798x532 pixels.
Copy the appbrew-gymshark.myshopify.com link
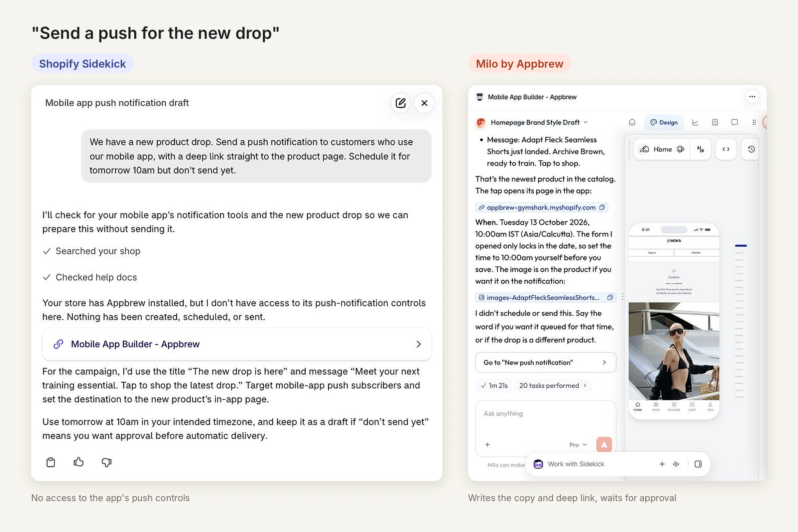pyautogui.click(x=602, y=207)
